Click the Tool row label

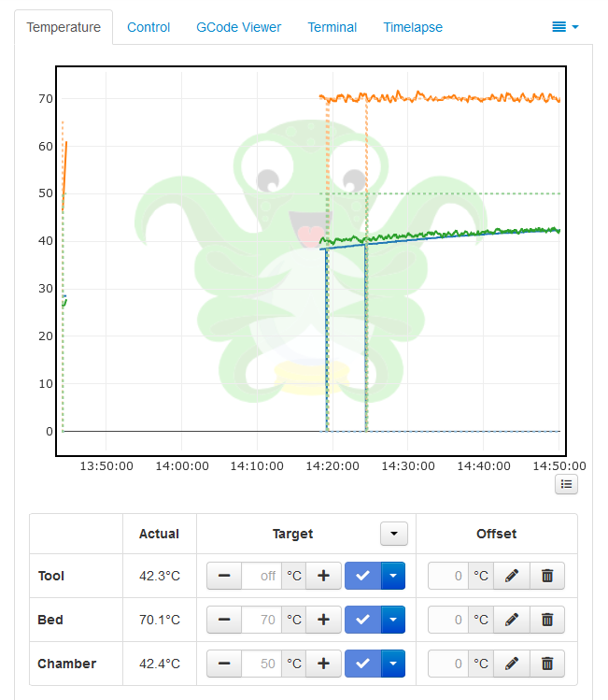coord(51,576)
